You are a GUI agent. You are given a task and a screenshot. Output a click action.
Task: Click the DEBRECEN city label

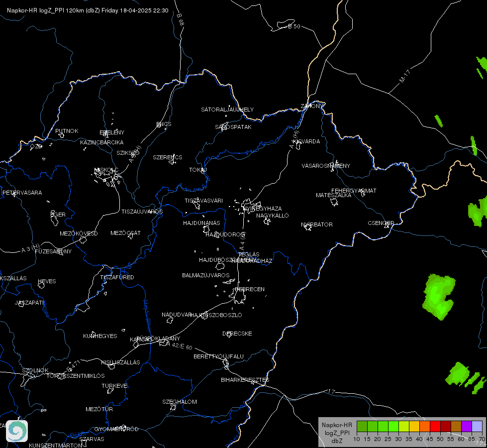[x=250, y=289]
